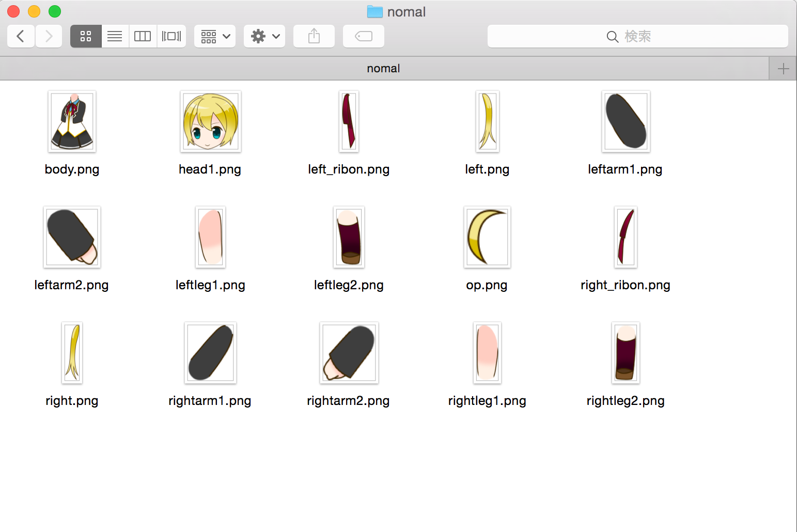
Task: Click the leftarm2.png file name
Action: tap(71, 285)
